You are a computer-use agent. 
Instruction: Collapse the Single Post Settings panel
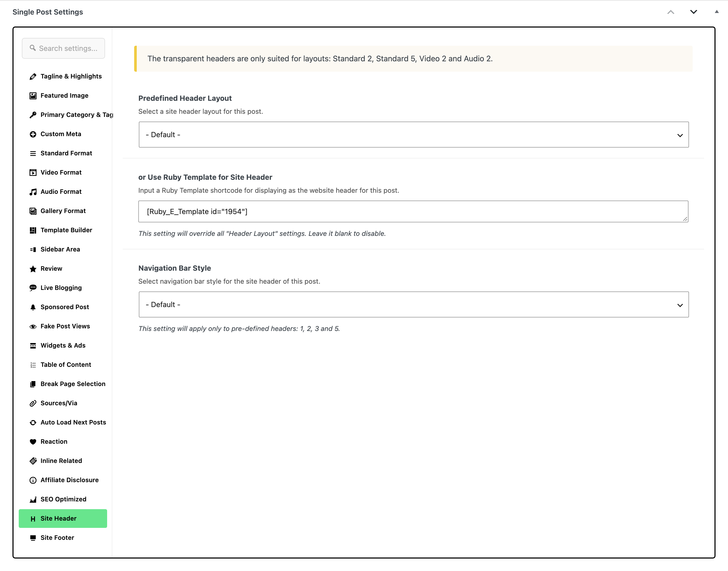[x=717, y=12]
